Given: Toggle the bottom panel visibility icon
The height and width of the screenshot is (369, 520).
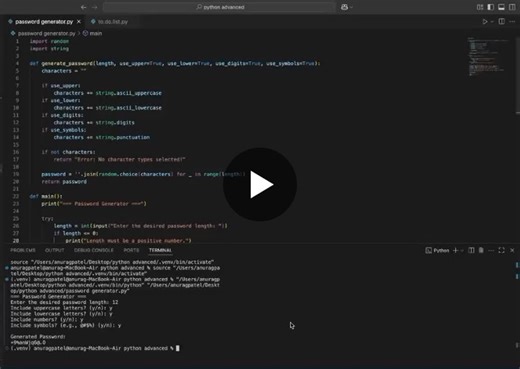Looking at the screenshot, I should pyautogui.click(x=501, y=7).
